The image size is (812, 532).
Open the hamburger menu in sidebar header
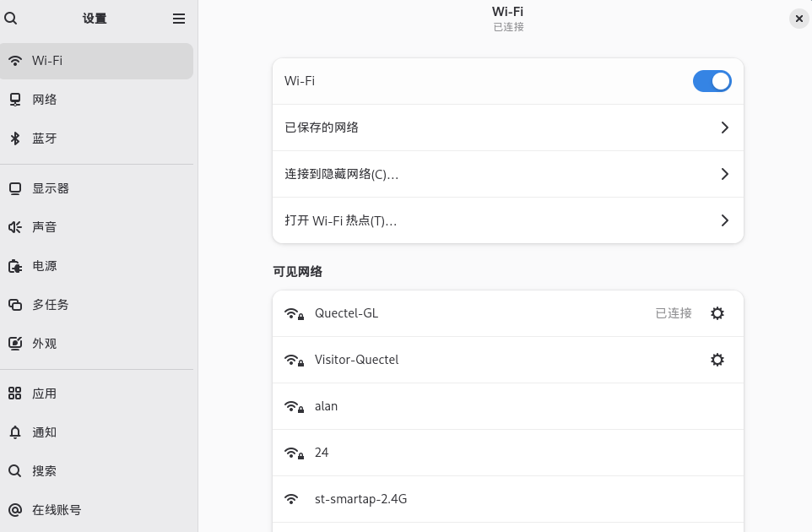point(179,19)
